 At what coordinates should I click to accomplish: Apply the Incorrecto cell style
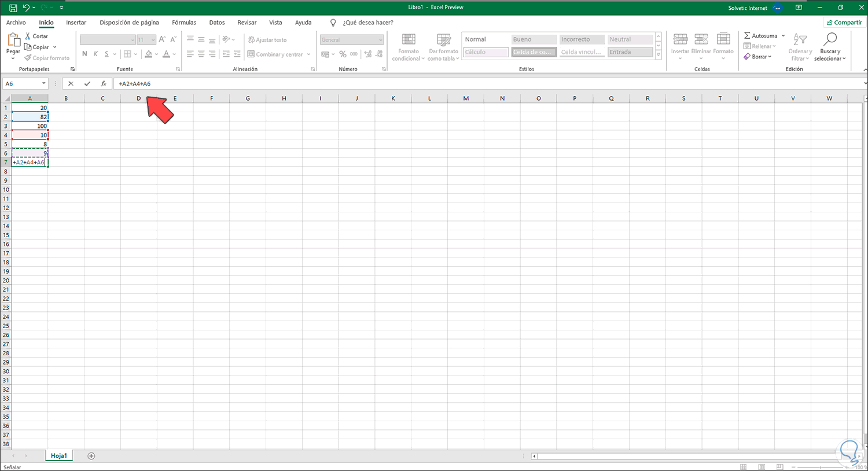(x=582, y=39)
